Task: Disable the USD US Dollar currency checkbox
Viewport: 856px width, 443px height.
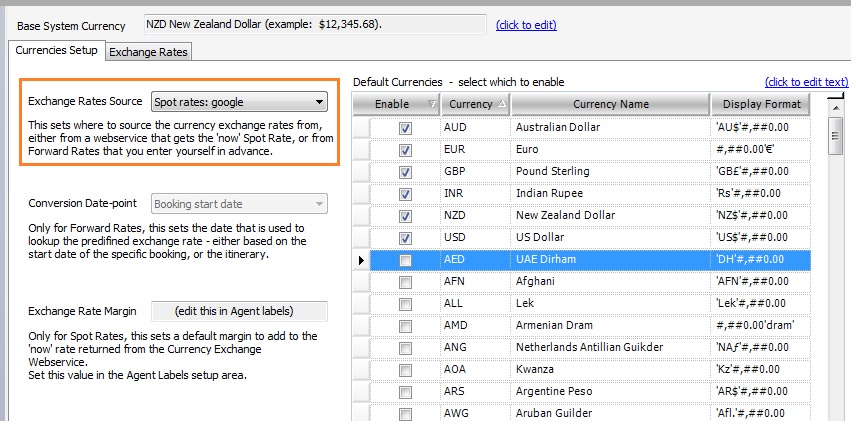Action: point(405,238)
